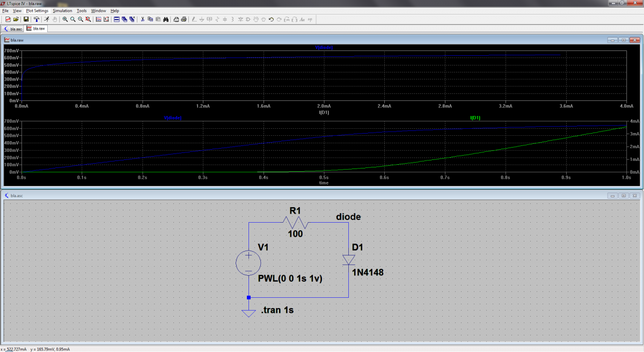This screenshot has height=352, width=644.
Task: Click the V(diode) trace label in lower pane
Action: (x=173, y=118)
